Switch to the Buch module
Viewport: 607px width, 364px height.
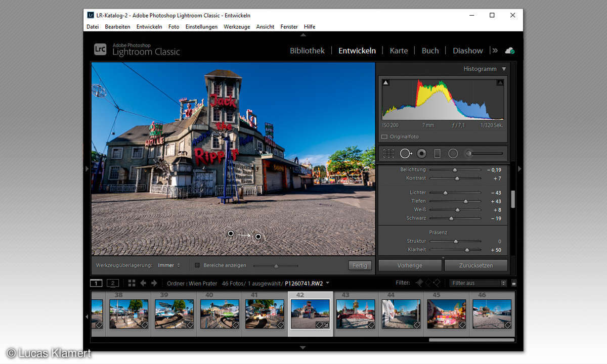click(430, 51)
